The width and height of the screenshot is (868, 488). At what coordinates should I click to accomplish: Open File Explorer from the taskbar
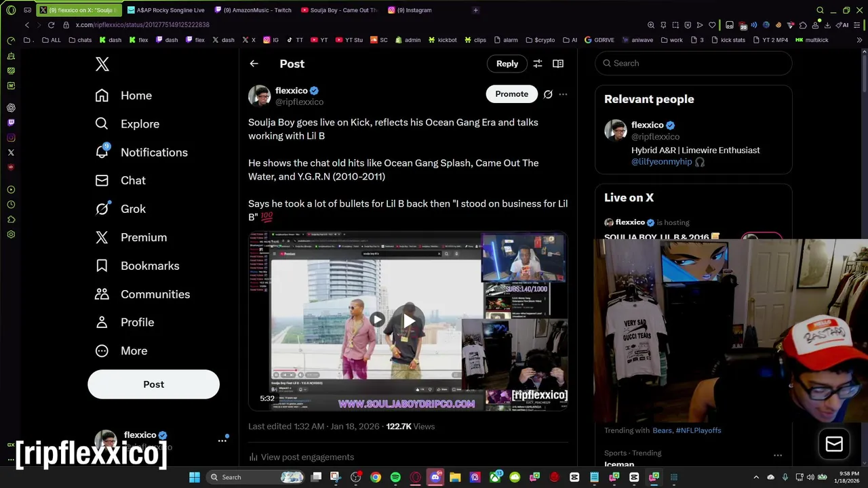pyautogui.click(x=455, y=477)
